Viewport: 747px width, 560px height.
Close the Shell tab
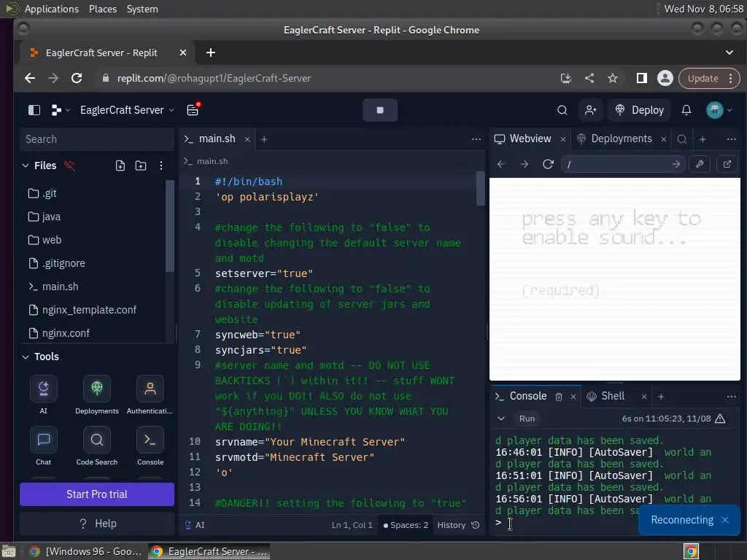pyautogui.click(x=644, y=397)
